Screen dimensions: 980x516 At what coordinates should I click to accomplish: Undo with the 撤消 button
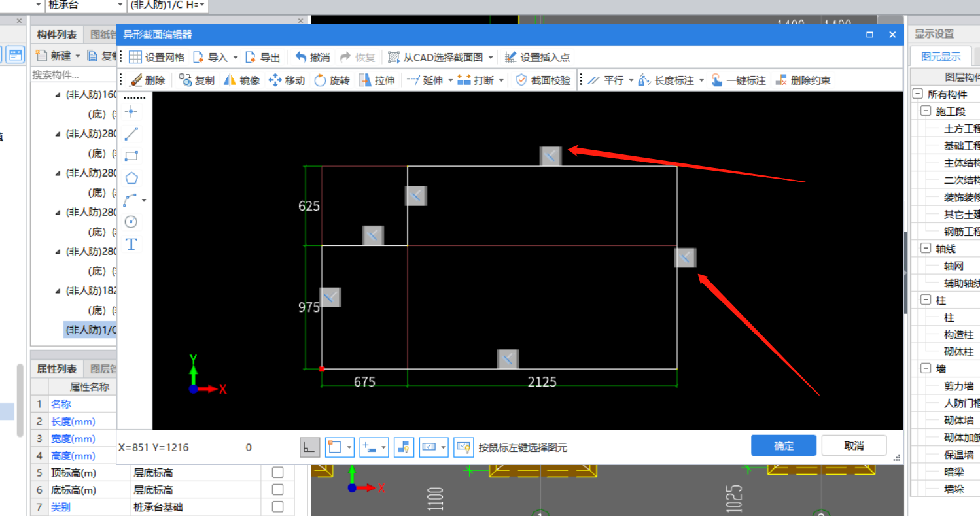tap(313, 58)
